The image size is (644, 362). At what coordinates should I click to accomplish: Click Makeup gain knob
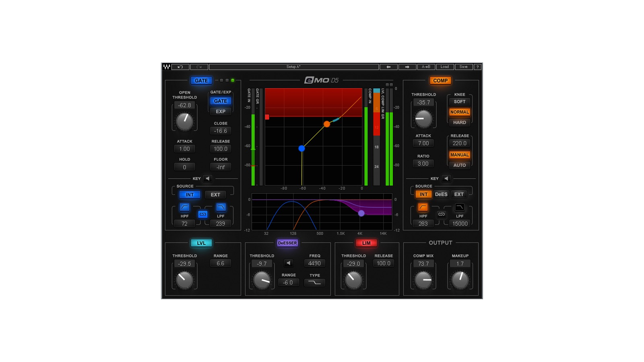point(460,280)
